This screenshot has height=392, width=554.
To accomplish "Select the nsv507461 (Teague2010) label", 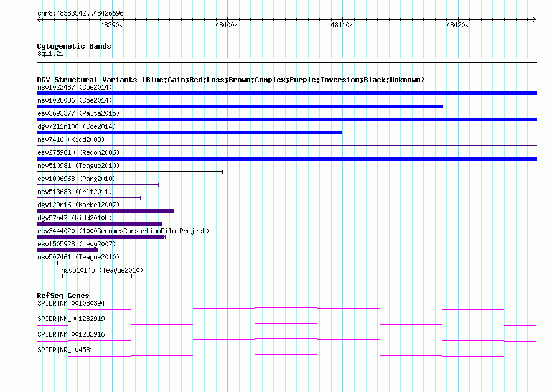I will tap(78, 257).
